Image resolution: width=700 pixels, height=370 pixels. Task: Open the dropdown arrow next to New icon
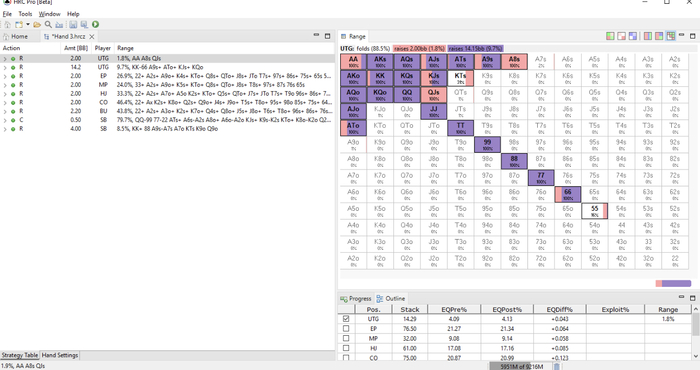(28, 25)
